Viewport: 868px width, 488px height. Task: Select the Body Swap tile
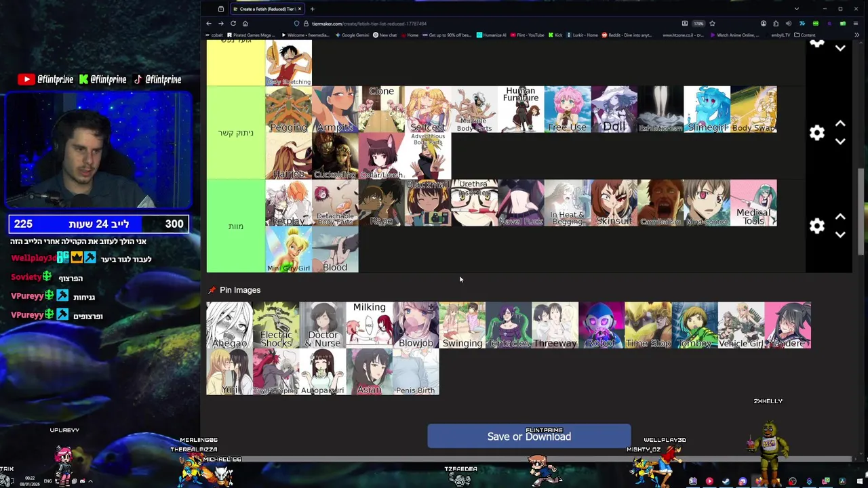click(x=754, y=109)
